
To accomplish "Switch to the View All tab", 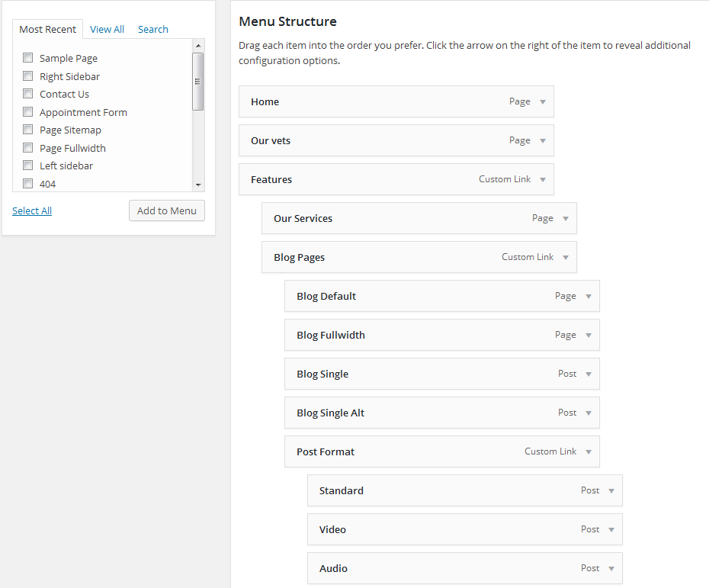I will pyautogui.click(x=107, y=30).
